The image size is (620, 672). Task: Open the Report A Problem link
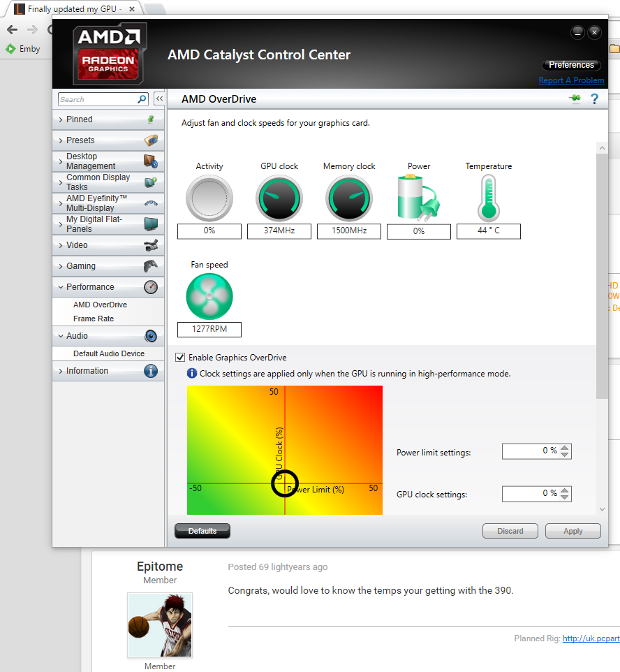571,80
